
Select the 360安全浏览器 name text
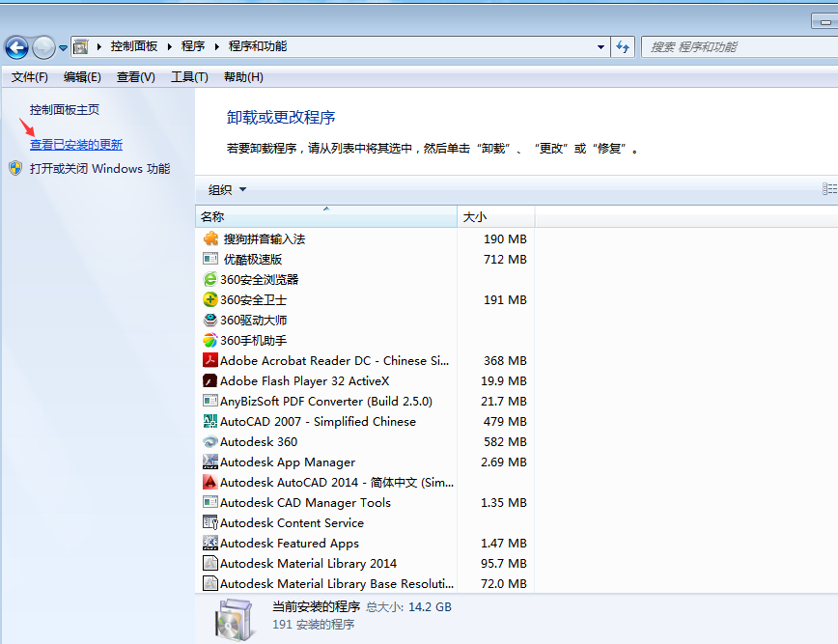(x=259, y=279)
